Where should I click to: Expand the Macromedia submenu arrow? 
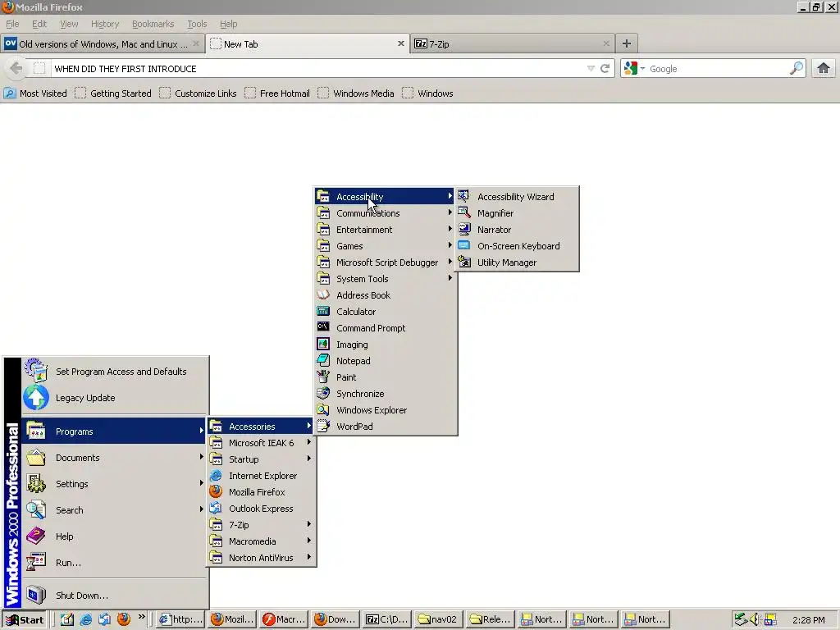click(309, 541)
